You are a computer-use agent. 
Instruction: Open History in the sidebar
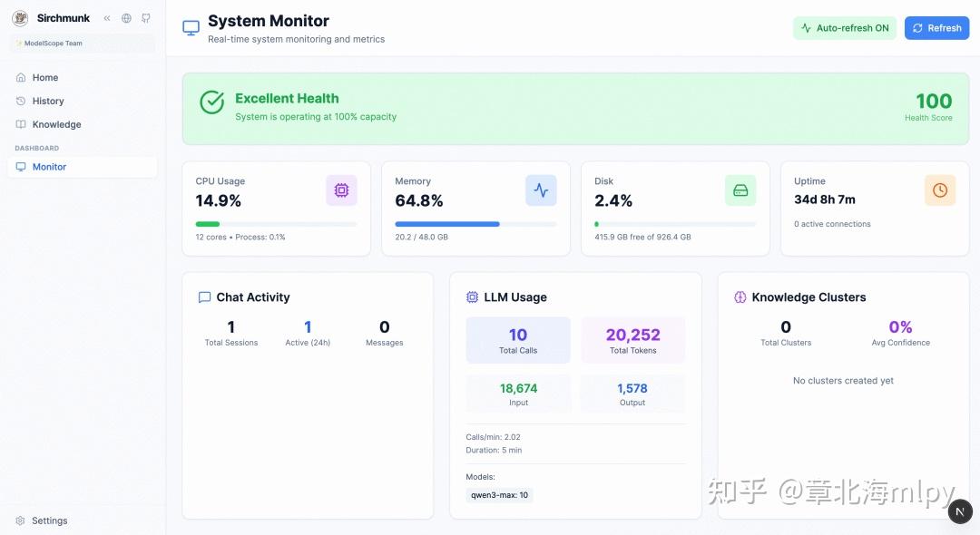[83, 102]
